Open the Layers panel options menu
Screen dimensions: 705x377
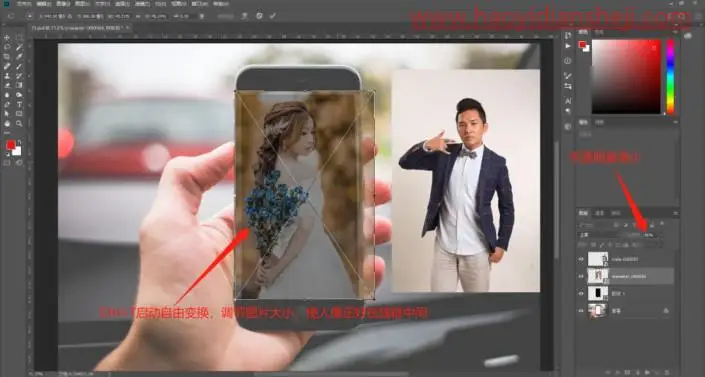tap(675, 213)
